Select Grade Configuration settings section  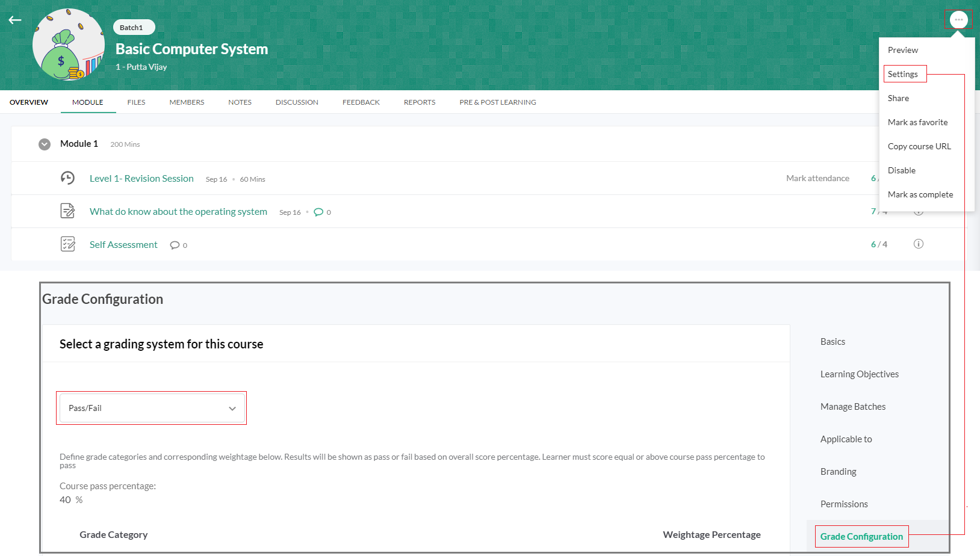(x=861, y=537)
